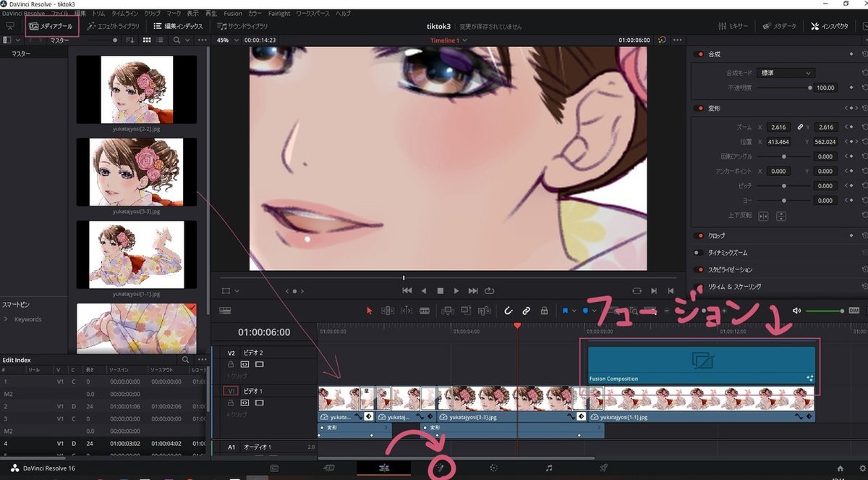Adjust the 不透明度 opacity slider
Screen dimensions: 868x480
click(783, 88)
